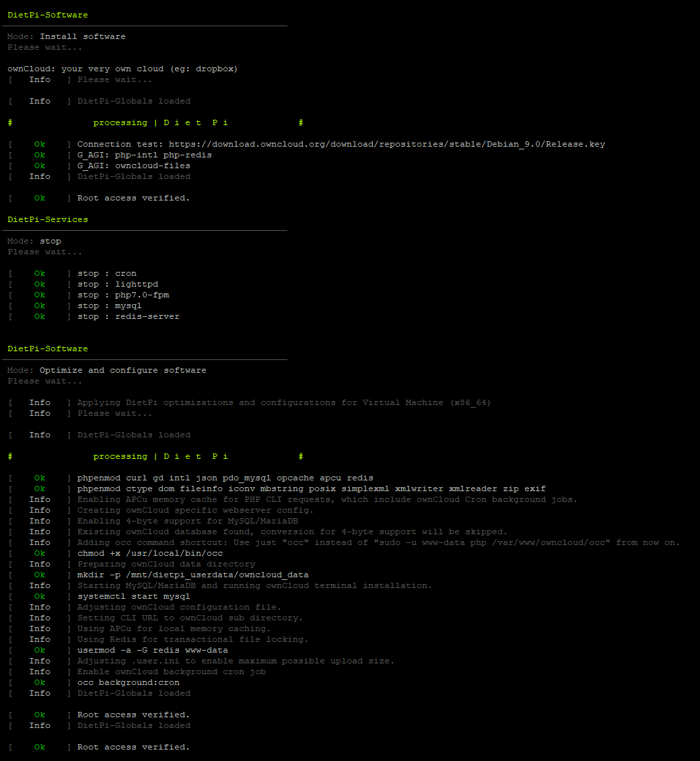Click 'Existing ownCloud database found' line
The image size is (700, 761).
coord(292,532)
